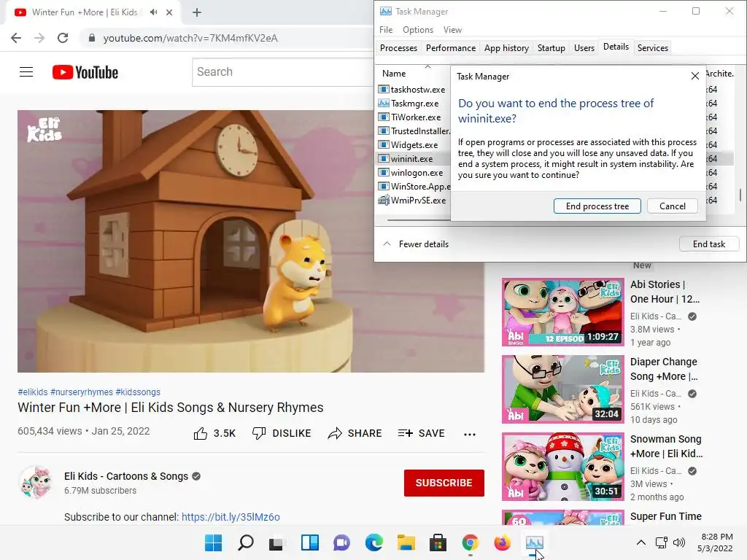Open taskbar Search
The image size is (747, 560).
(245, 542)
